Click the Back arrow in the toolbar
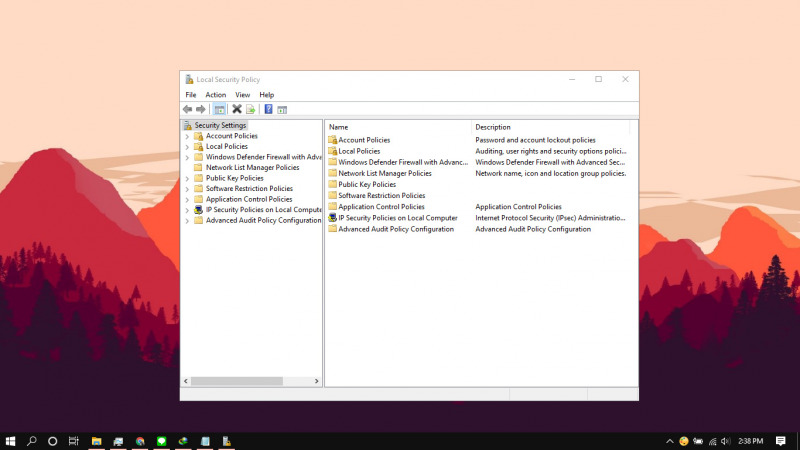This screenshot has width=800, height=450. coord(187,109)
